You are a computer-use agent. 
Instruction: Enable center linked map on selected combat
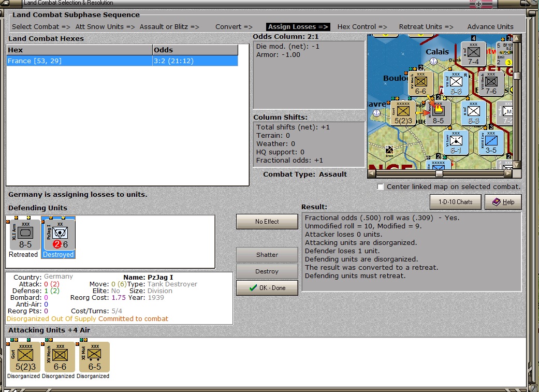coord(380,187)
